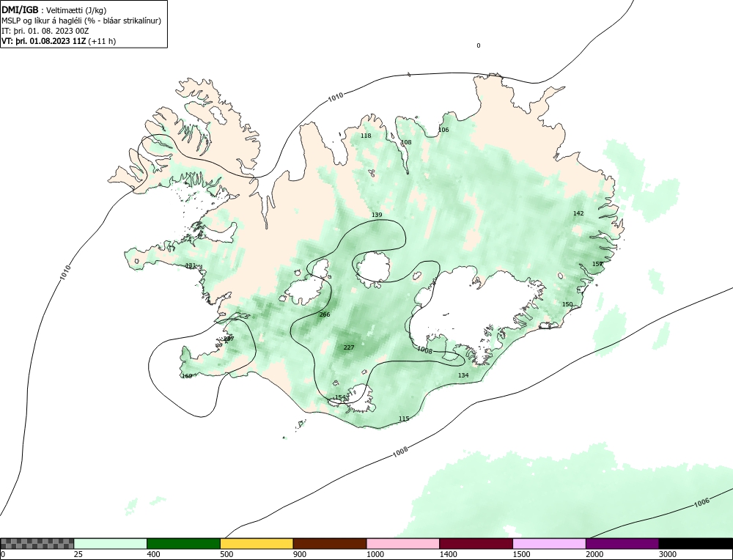Click the legend tick label "1400"

[447, 554]
